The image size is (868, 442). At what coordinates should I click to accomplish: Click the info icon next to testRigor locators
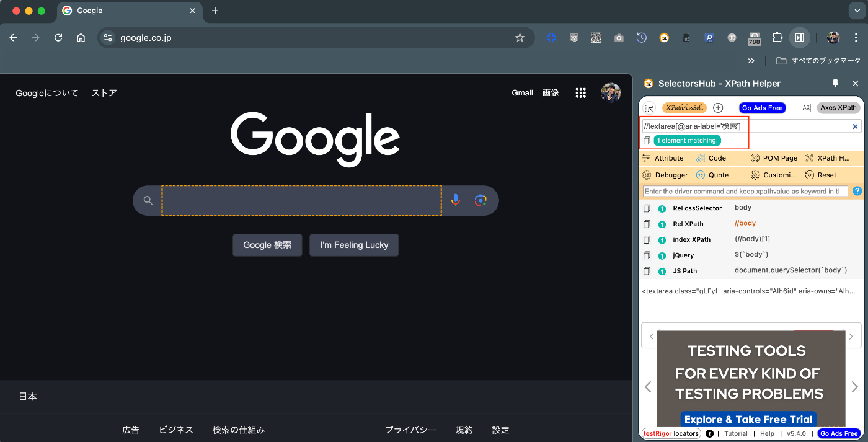pos(709,434)
